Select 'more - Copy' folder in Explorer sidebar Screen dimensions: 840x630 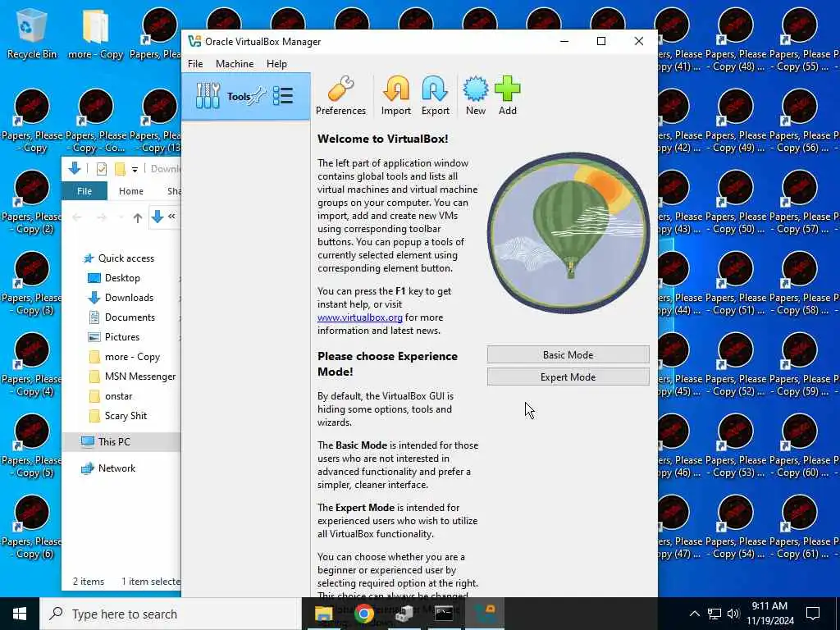click(132, 357)
